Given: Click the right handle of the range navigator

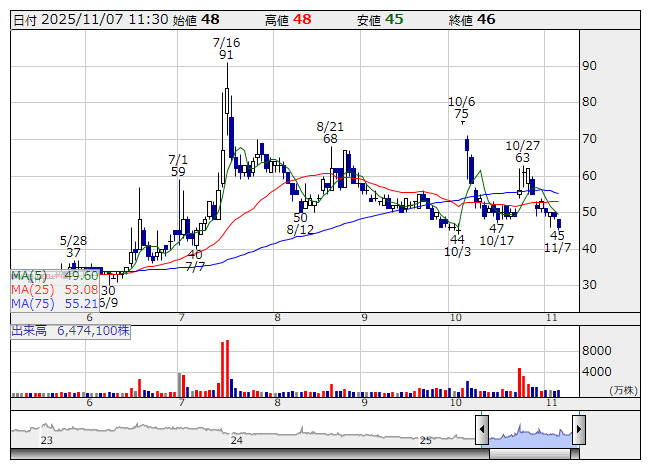Looking at the screenshot, I should [578, 431].
